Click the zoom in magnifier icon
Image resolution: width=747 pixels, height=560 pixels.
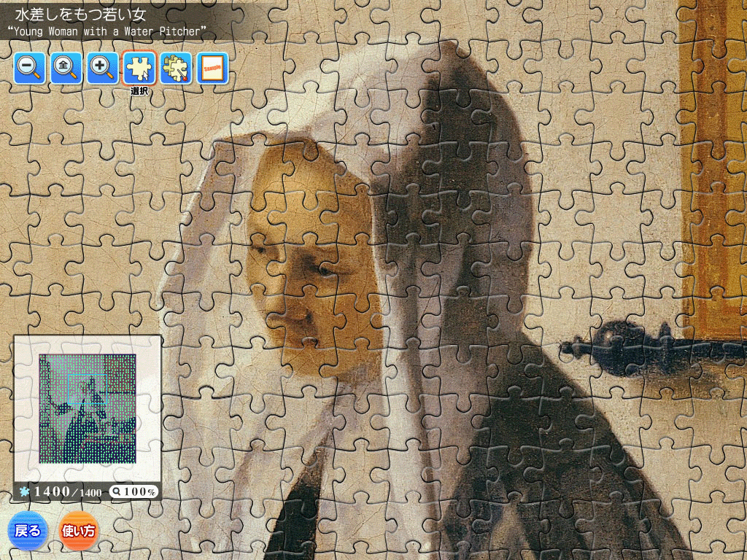(103, 69)
